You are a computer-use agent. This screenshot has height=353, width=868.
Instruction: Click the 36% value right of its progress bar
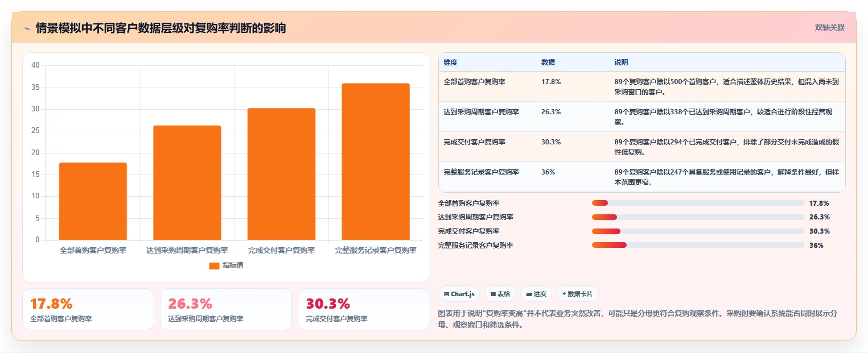tap(816, 246)
